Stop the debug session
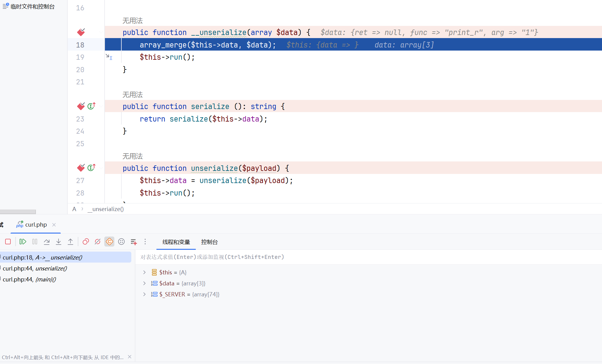The image size is (602, 364). coord(8,242)
